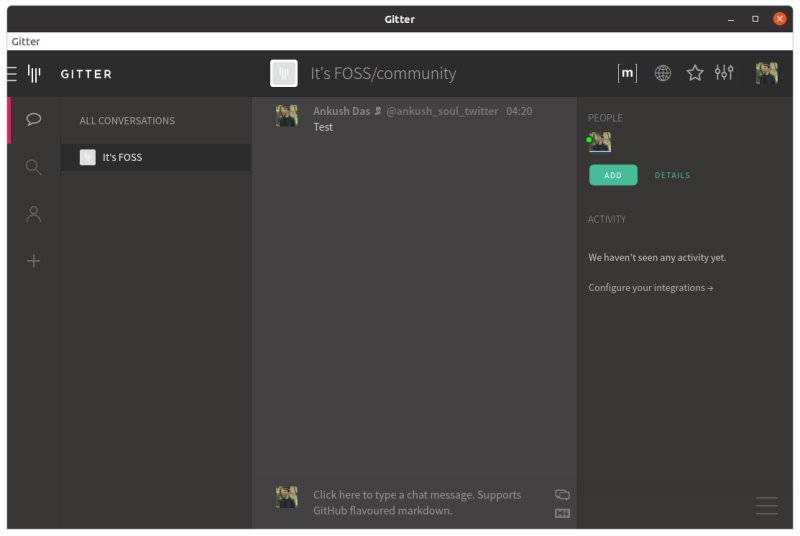This screenshot has height=536, width=800.
Task: Click the @ankush_soul_twitter handle
Action: pos(442,111)
